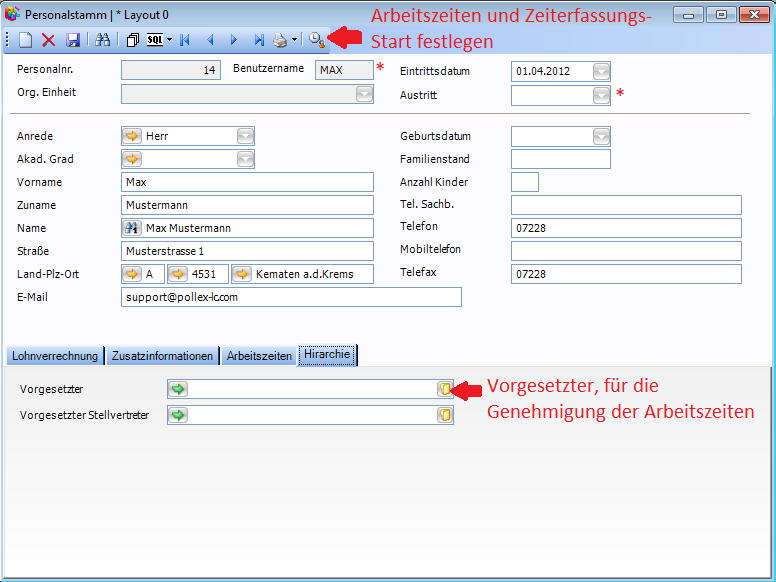The image size is (776, 582).
Task: Open working times clock icon
Action: click(316, 40)
